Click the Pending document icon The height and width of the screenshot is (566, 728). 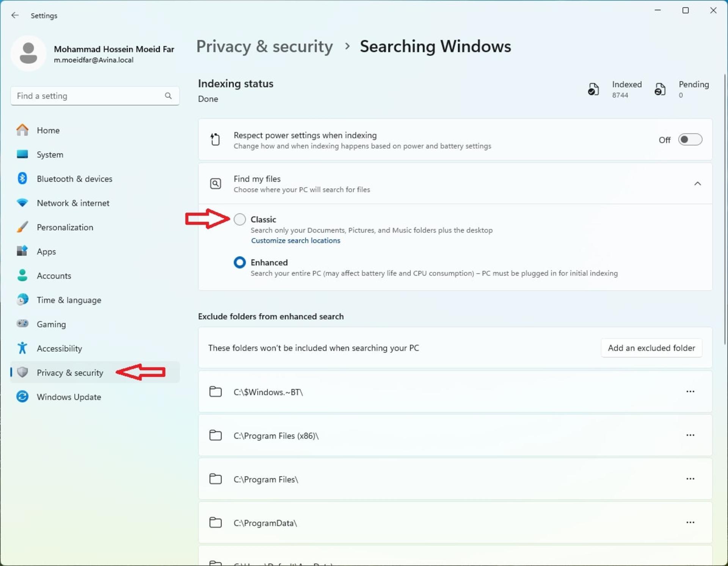pos(660,90)
